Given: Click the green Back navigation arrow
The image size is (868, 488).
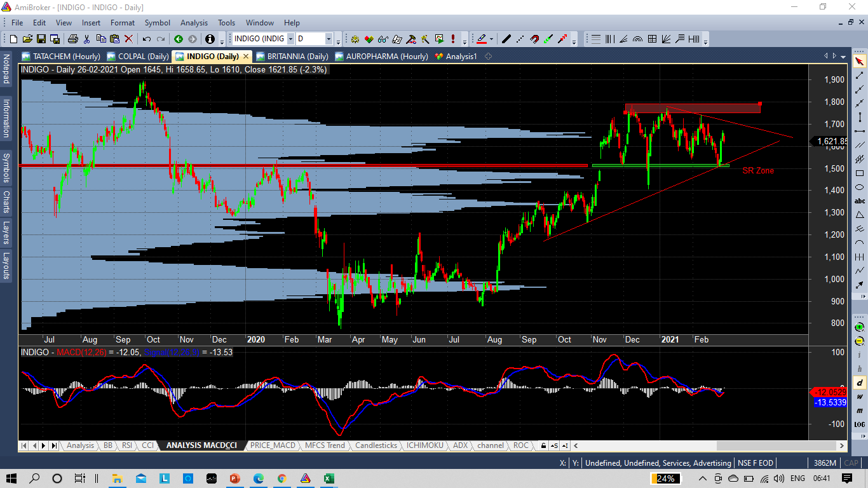Looking at the screenshot, I should 179,39.
